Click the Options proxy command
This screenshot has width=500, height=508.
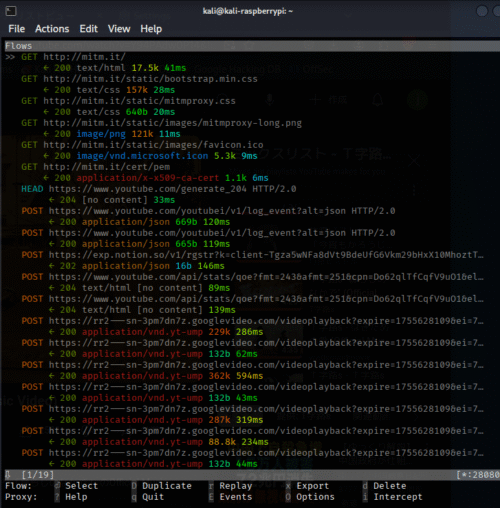point(315,497)
